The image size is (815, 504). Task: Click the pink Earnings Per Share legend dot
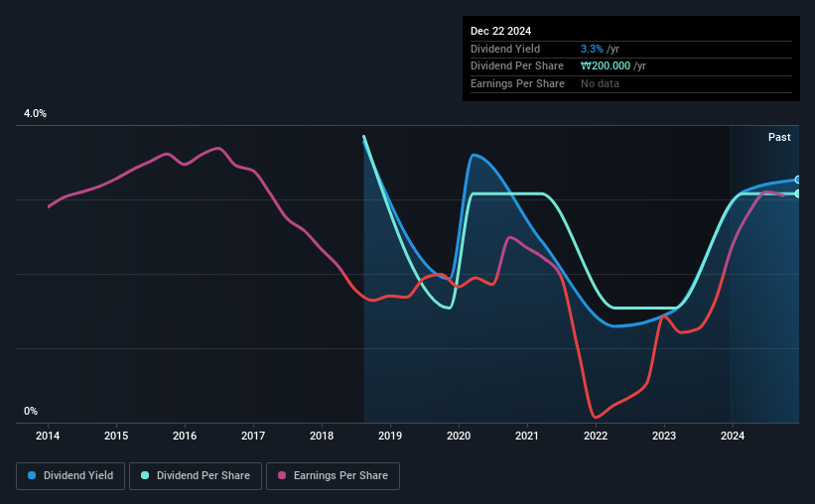282,475
